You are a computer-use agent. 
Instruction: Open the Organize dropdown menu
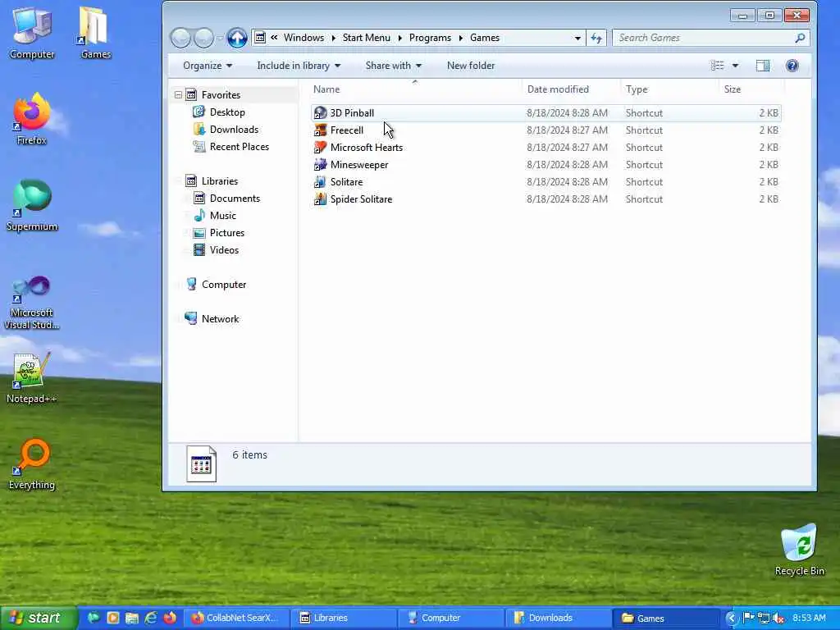point(208,66)
